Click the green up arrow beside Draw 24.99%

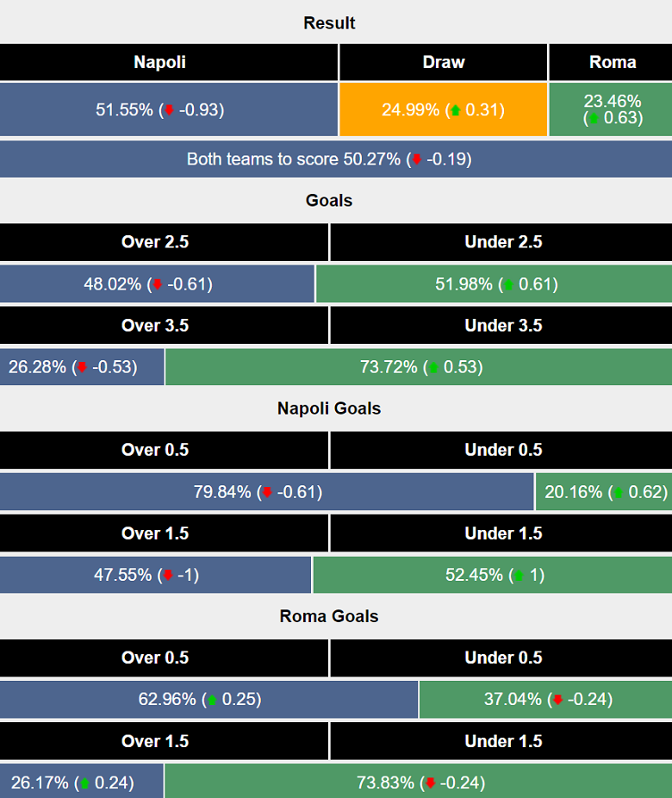coord(454,110)
